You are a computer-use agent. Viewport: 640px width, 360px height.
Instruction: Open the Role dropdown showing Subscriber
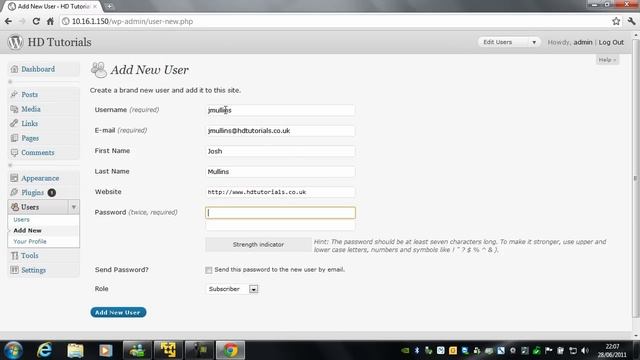(232, 289)
